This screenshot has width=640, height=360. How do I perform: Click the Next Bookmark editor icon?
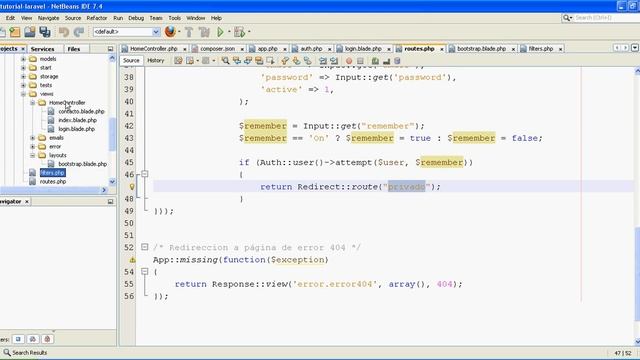(x=296, y=61)
